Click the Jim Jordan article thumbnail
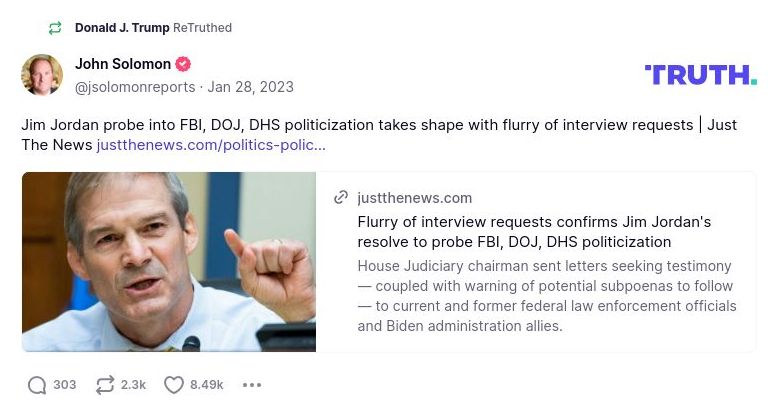This screenshot has width=778, height=415. pos(169,262)
